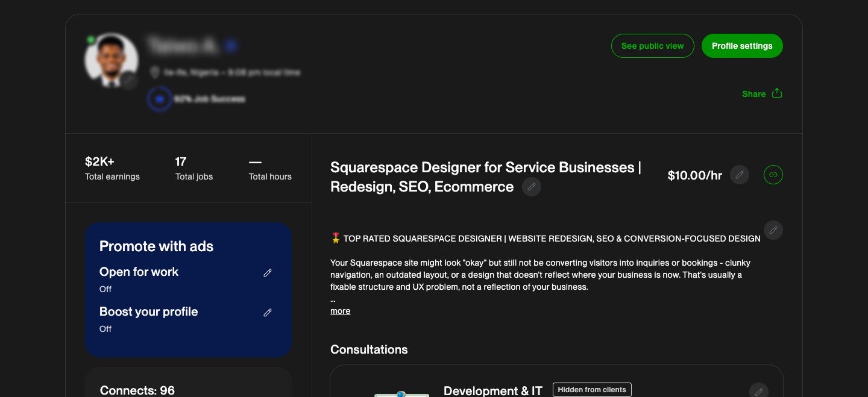Click the medal emoji before TOP RATED

click(x=336, y=238)
